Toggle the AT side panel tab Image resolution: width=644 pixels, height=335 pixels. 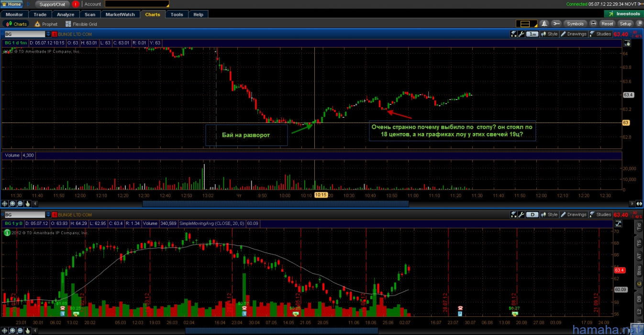pyautogui.click(x=639, y=257)
